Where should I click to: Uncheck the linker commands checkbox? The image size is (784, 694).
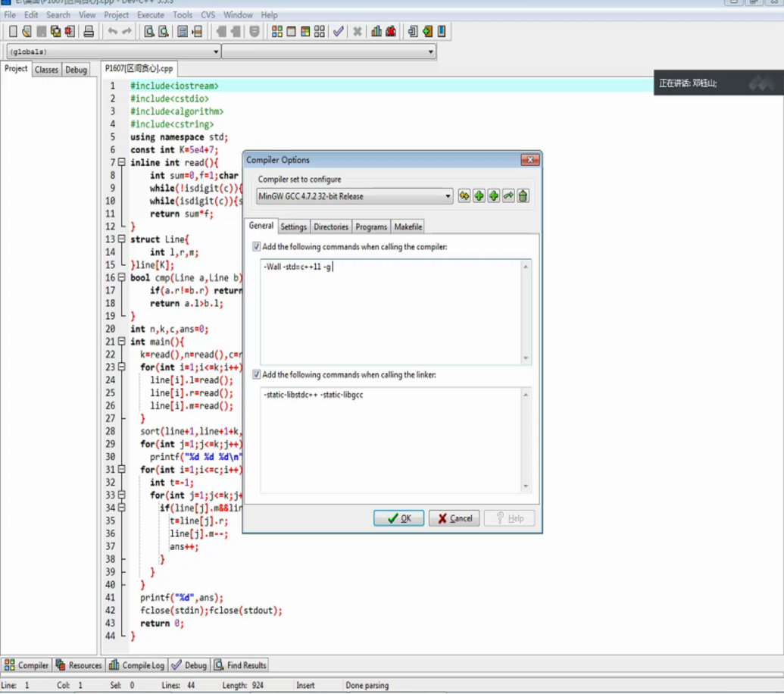(257, 375)
